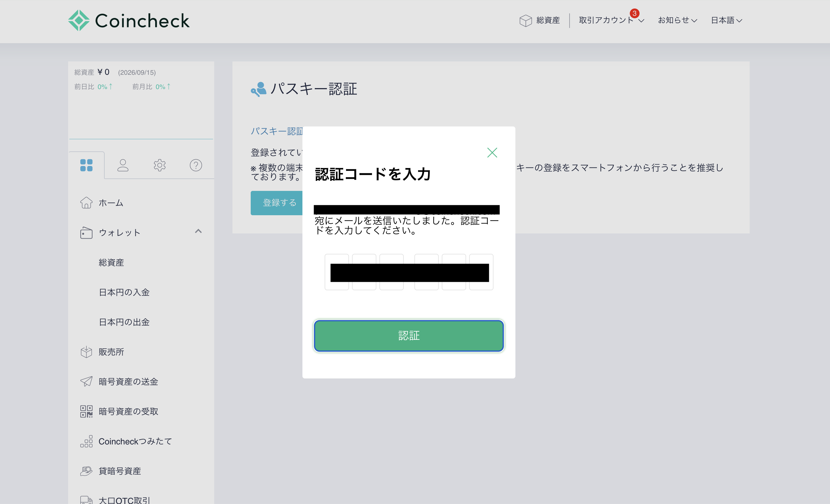Open 日本円の出金 page

coord(124,322)
